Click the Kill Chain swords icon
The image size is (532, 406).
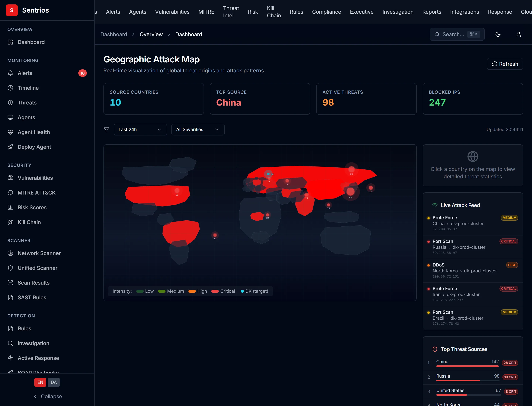pyautogui.click(x=10, y=222)
